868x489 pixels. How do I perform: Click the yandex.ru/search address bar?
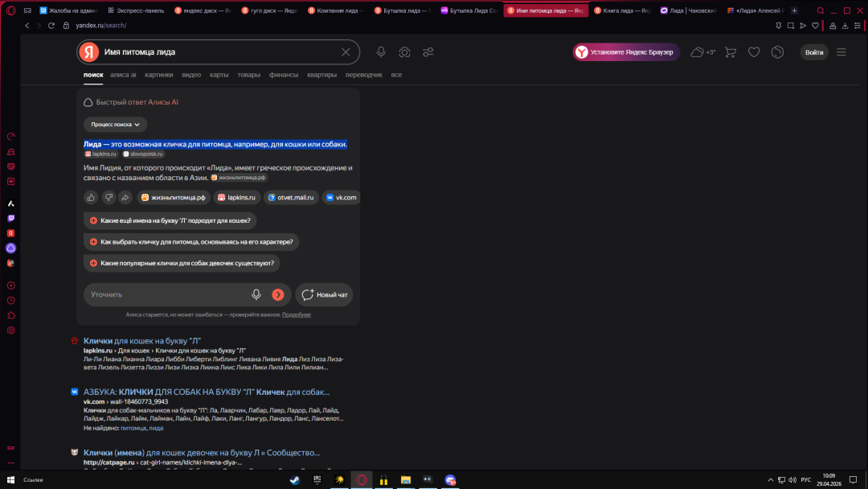click(x=100, y=26)
